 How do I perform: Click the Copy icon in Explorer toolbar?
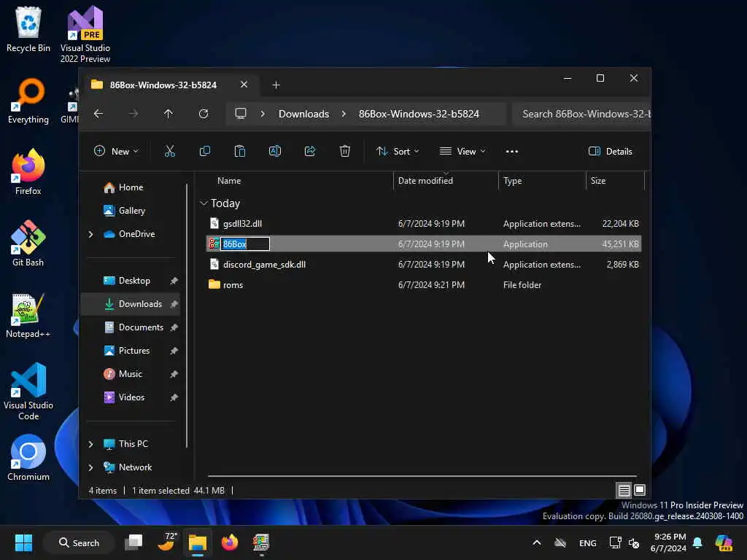pos(205,152)
